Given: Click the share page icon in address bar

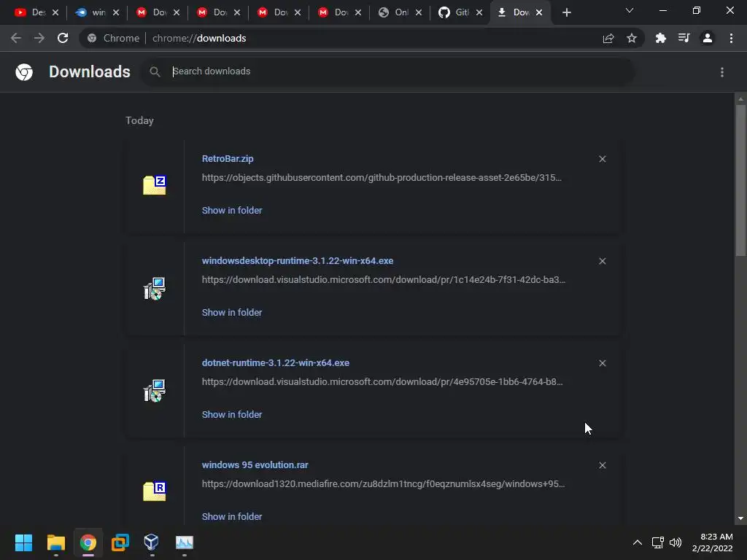Looking at the screenshot, I should [x=608, y=38].
